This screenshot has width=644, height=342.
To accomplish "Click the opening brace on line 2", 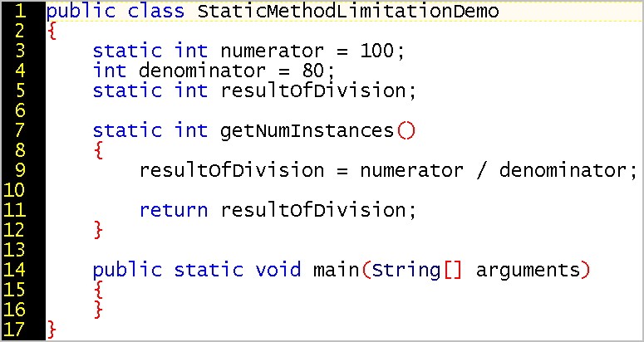I will (x=52, y=32).
